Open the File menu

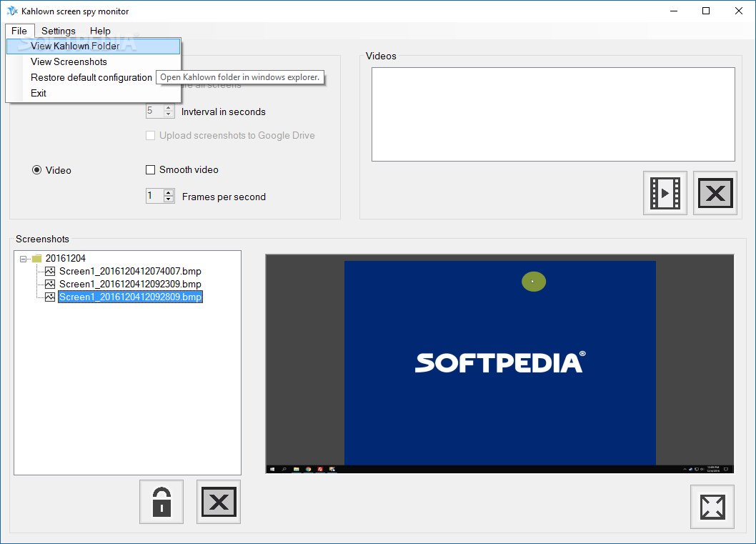(x=19, y=31)
